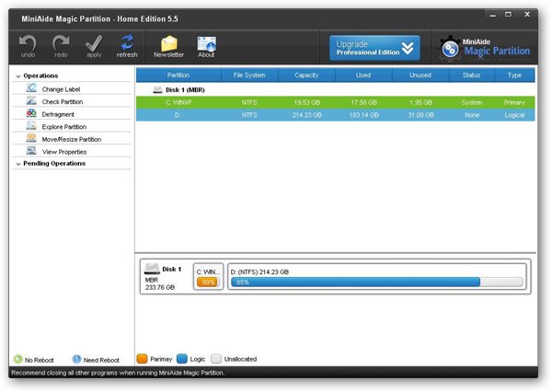Sort by Capacity column header

(306, 75)
